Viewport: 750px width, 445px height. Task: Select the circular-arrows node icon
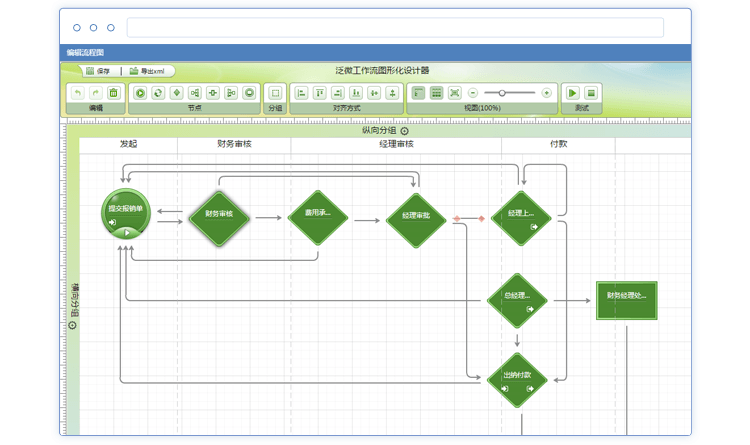(158, 93)
